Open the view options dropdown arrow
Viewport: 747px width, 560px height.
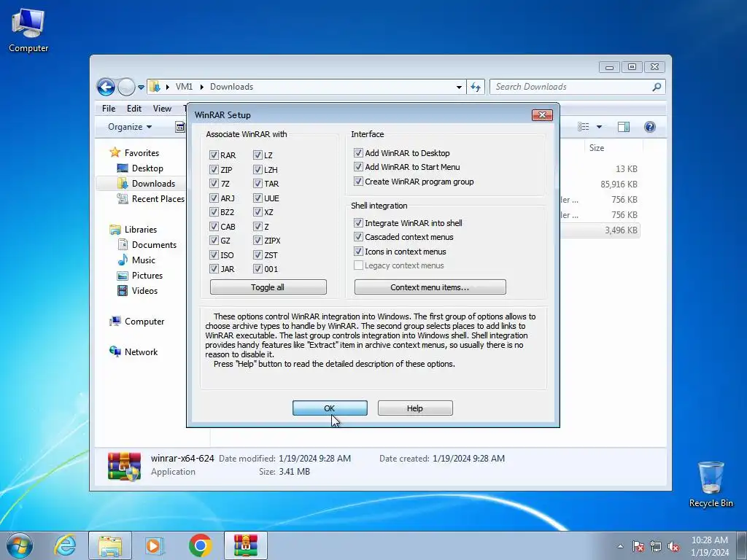[600, 127]
